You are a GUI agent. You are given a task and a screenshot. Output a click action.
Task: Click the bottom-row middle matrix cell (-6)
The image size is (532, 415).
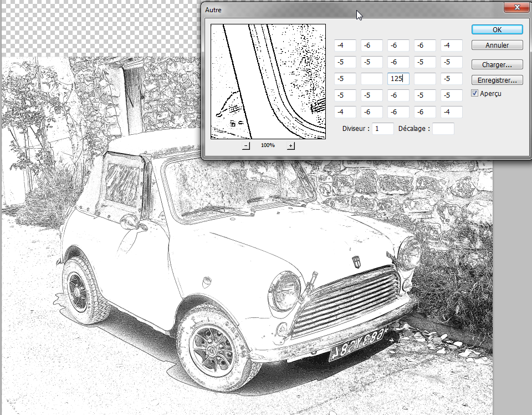398,112
